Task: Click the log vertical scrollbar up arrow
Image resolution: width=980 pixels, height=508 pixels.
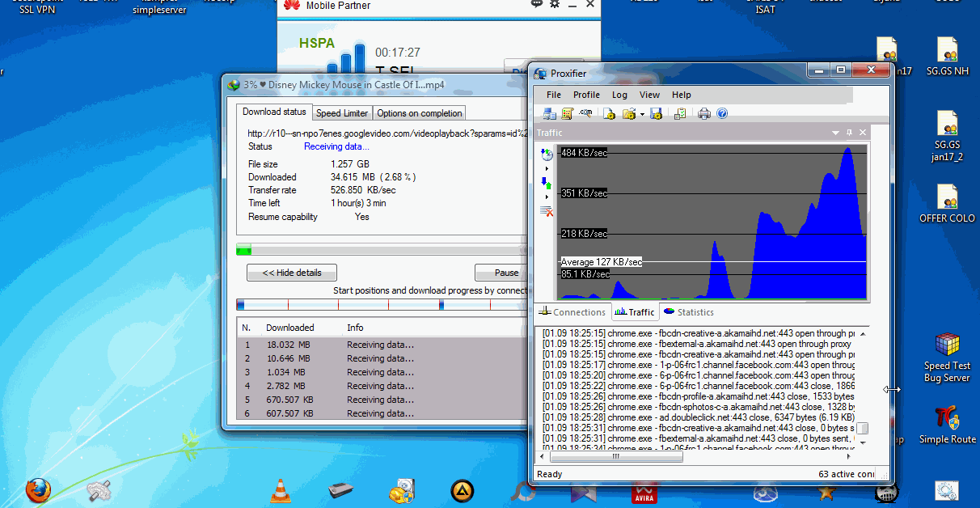Action: point(862,333)
